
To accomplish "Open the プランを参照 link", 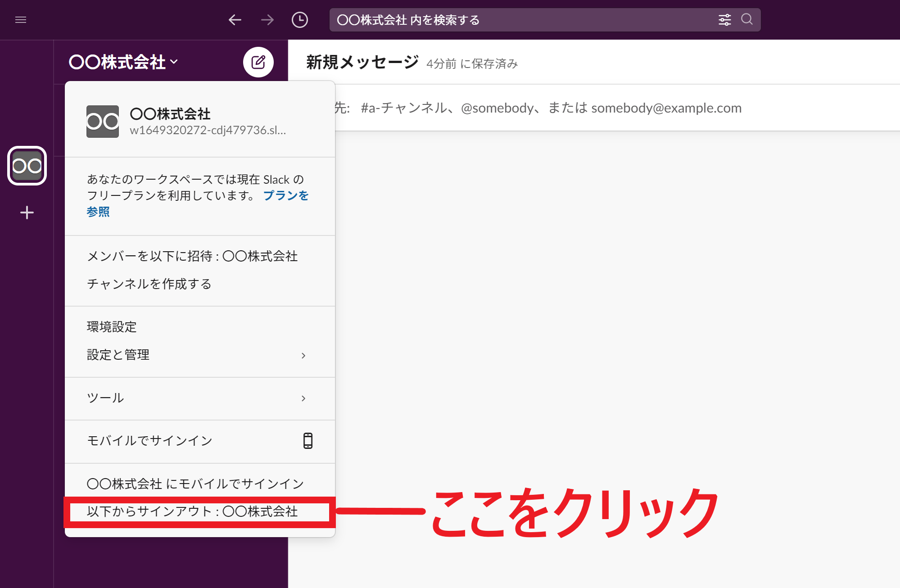I will coord(286,195).
